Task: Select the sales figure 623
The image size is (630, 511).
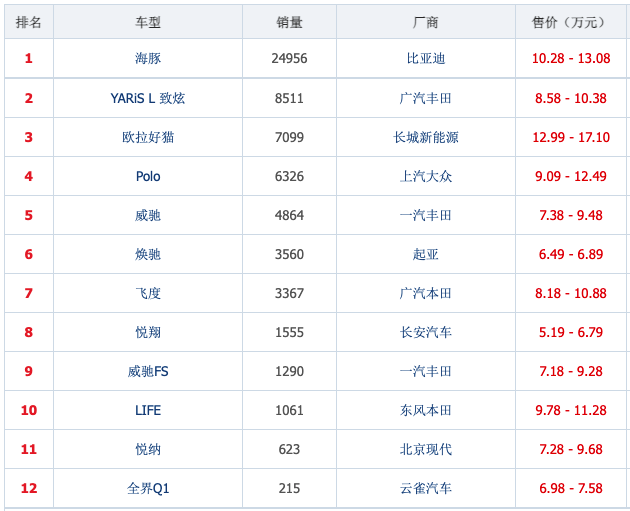Action: 289,449
